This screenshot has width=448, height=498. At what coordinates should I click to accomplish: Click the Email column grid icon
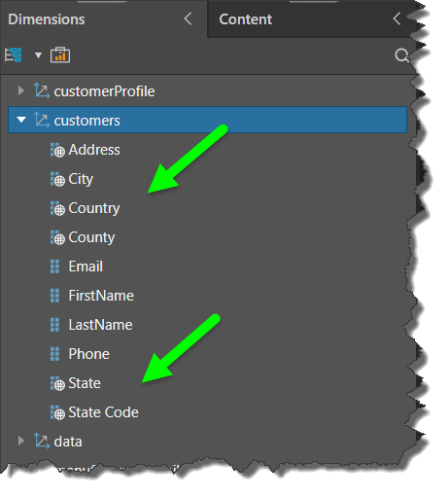pos(55,267)
